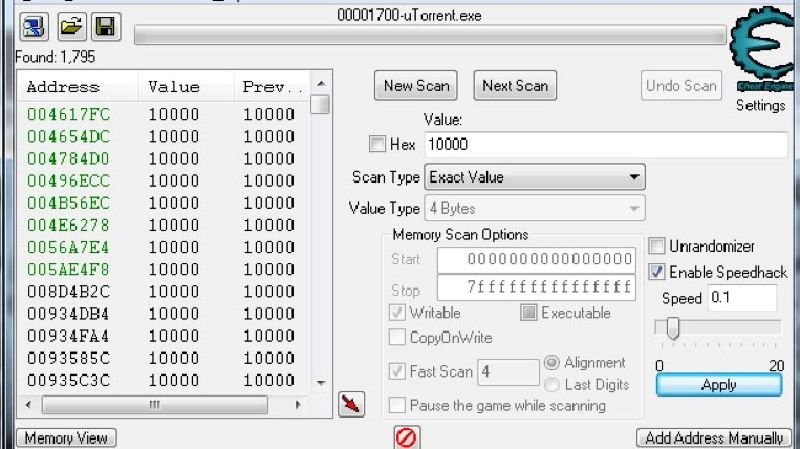
Task: Open the Settings option
Action: tap(761, 106)
